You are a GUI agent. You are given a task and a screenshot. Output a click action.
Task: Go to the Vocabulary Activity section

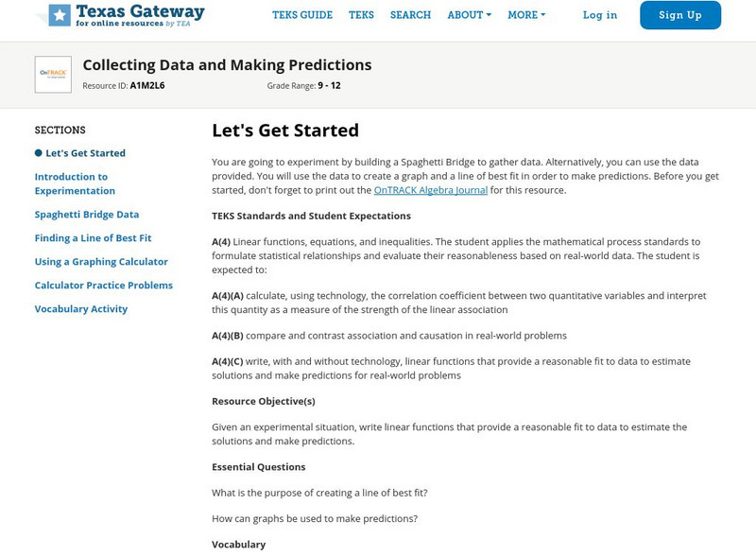[x=81, y=309]
